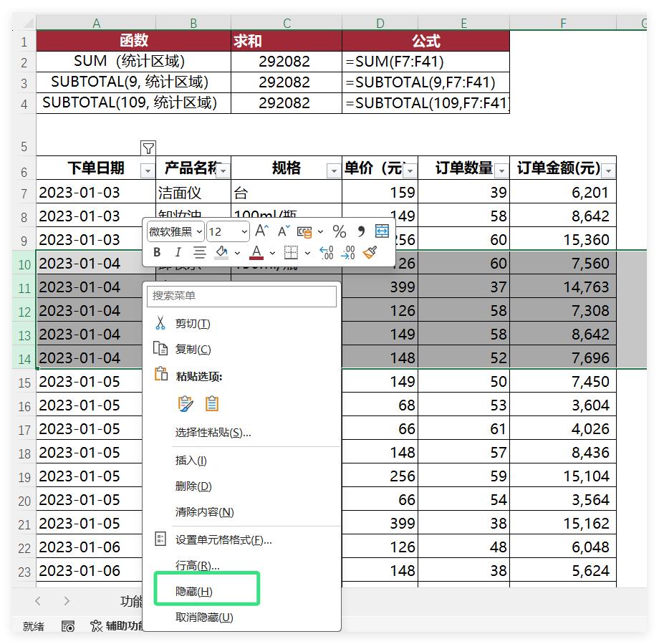
Task: Select column A header
Action: 96,23
